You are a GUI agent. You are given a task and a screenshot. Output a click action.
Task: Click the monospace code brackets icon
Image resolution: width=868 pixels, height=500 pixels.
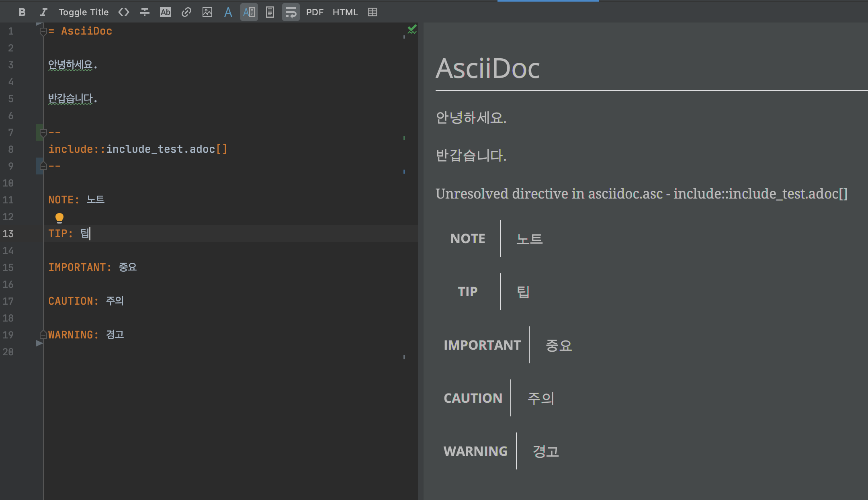pyautogui.click(x=124, y=12)
